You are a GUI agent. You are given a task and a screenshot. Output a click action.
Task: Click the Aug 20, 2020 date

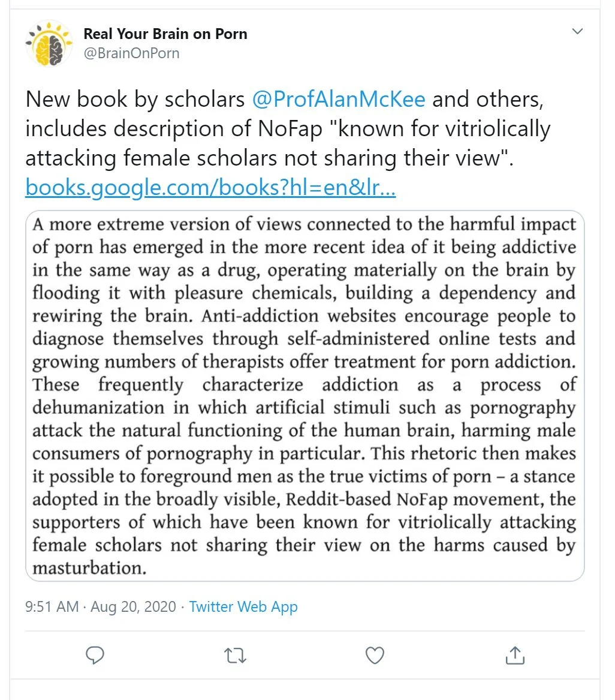(x=134, y=606)
